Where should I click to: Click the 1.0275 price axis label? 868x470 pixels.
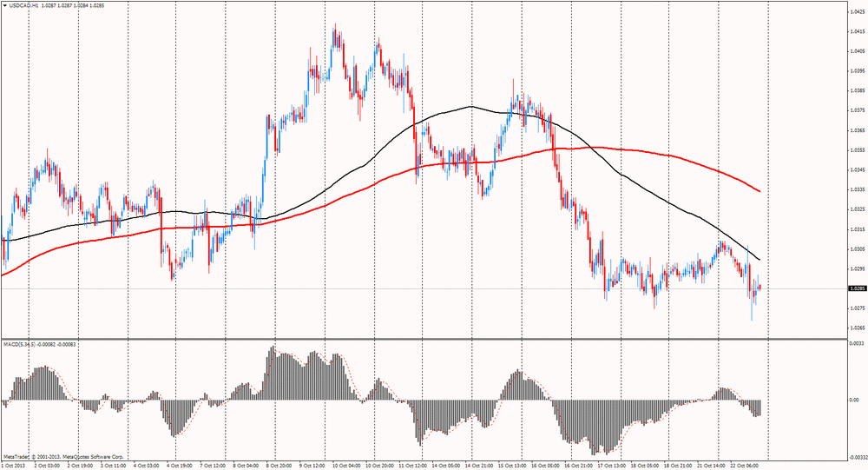pyautogui.click(x=858, y=308)
